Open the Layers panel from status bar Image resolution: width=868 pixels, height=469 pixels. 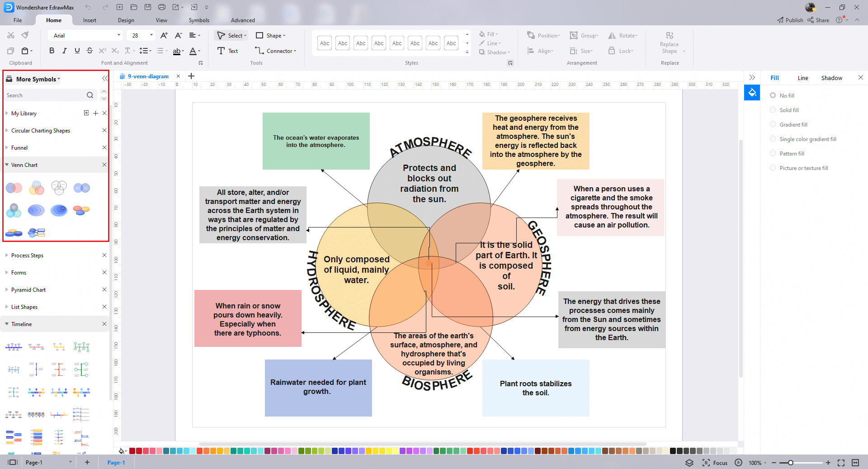coord(689,463)
